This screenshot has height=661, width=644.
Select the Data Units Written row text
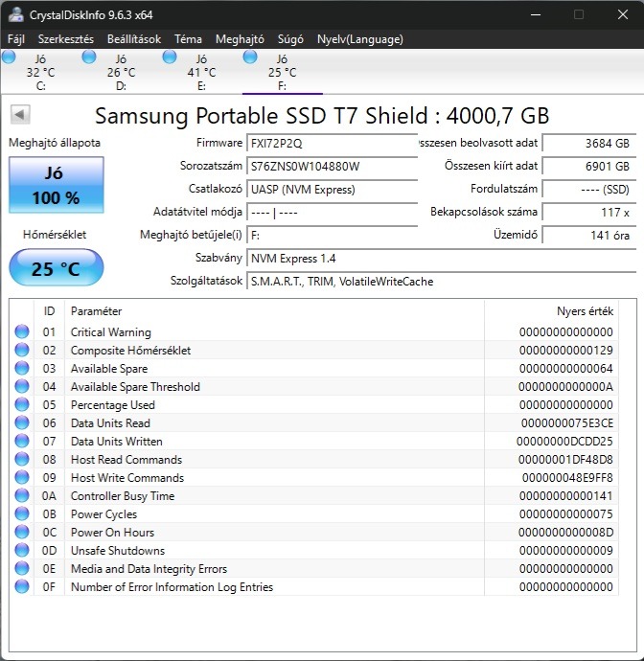tap(116, 442)
